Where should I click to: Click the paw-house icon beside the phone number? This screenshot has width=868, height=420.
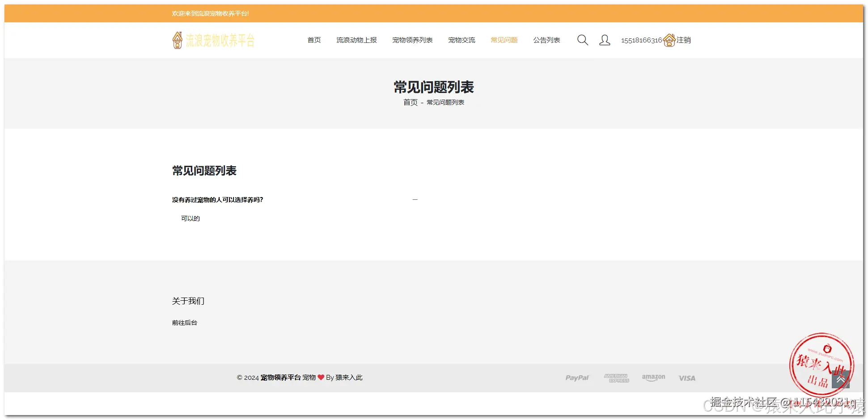pos(669,40)
